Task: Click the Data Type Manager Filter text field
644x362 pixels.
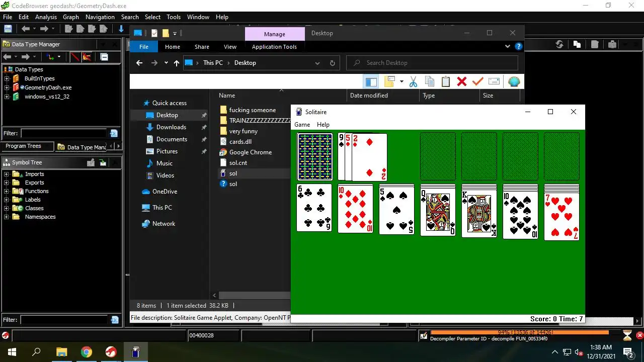Action: [x=63, y=133]
